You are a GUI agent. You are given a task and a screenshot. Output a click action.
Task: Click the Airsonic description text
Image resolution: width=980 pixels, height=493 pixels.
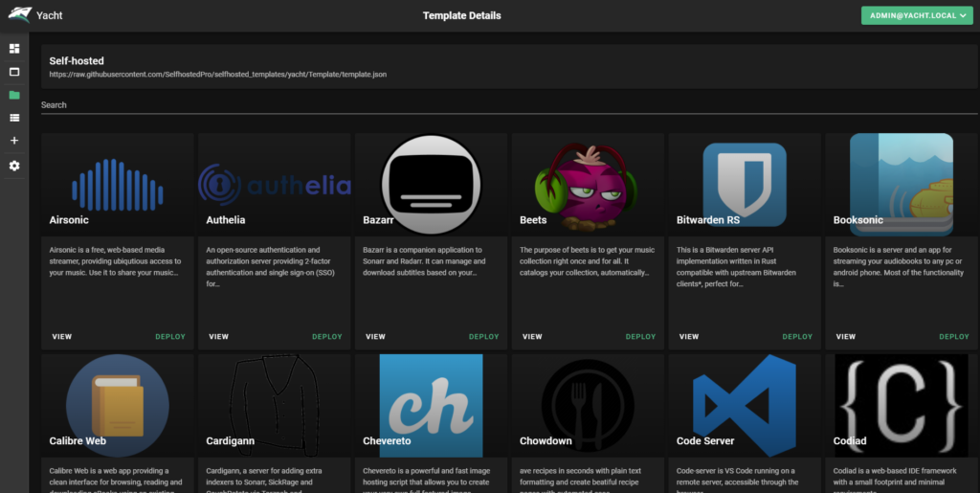click(x=115, y=261)
